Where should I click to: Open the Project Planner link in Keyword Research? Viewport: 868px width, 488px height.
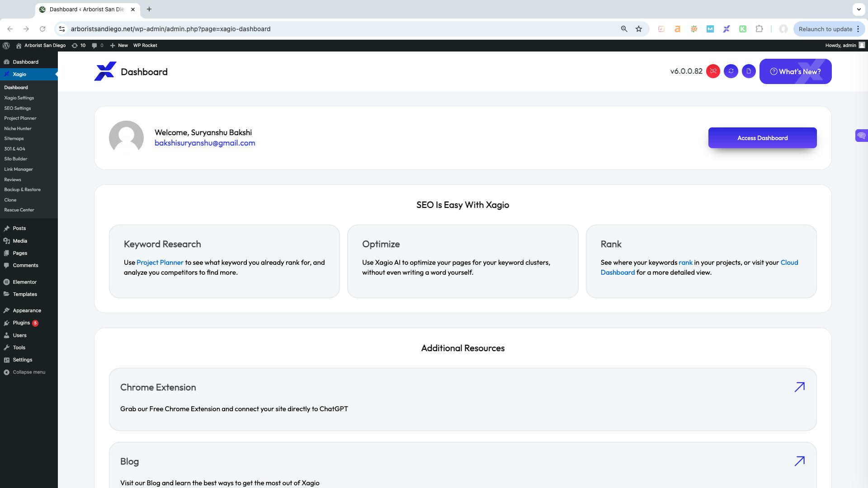pyautogui.click(x=160, y=263)
